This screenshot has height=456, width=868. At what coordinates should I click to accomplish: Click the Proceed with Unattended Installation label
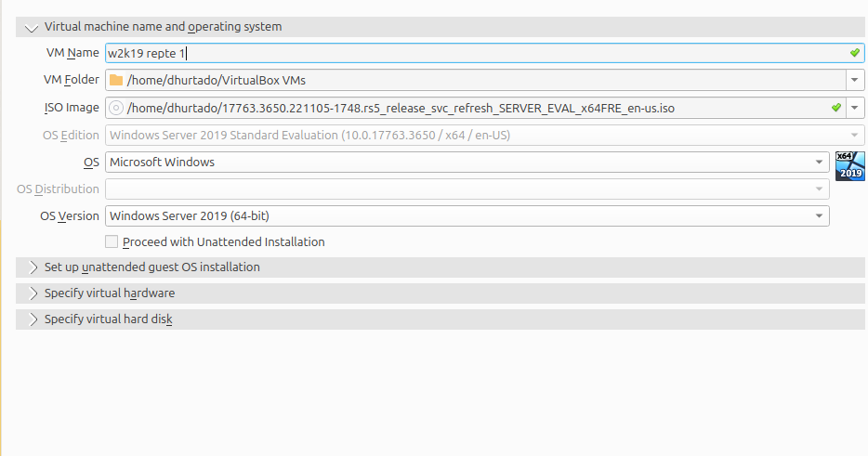click(223, 242)
